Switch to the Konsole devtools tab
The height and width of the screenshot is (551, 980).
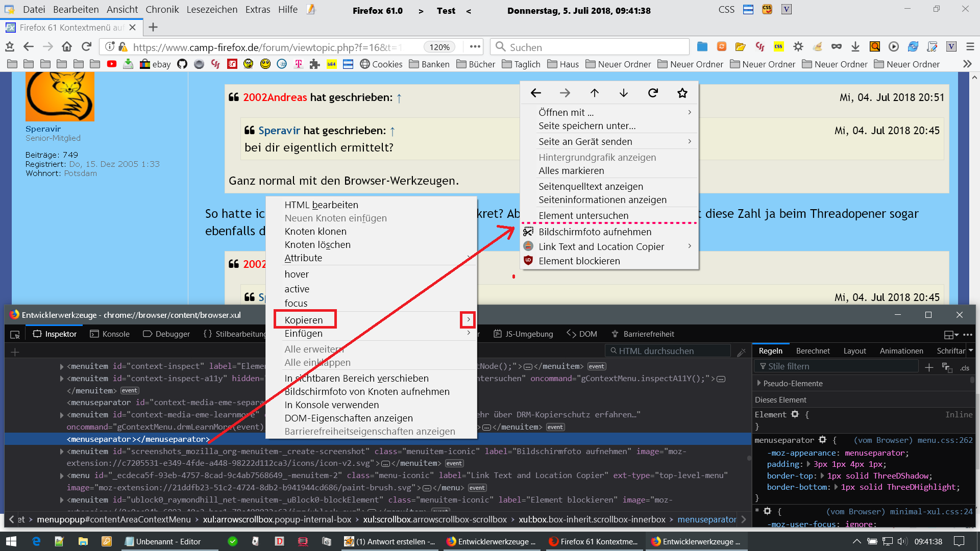pos(110,334)
